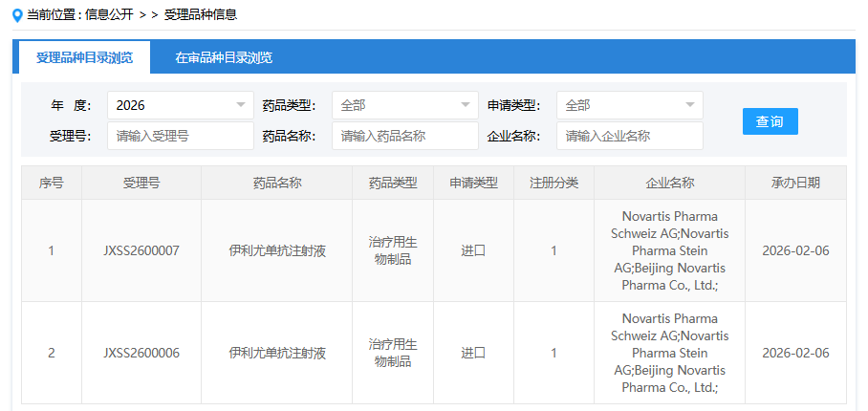This screenshot has height=411, width=868.
Task: Select the JXSS2600007 acceptance number cell
Action: click(141, 250)
